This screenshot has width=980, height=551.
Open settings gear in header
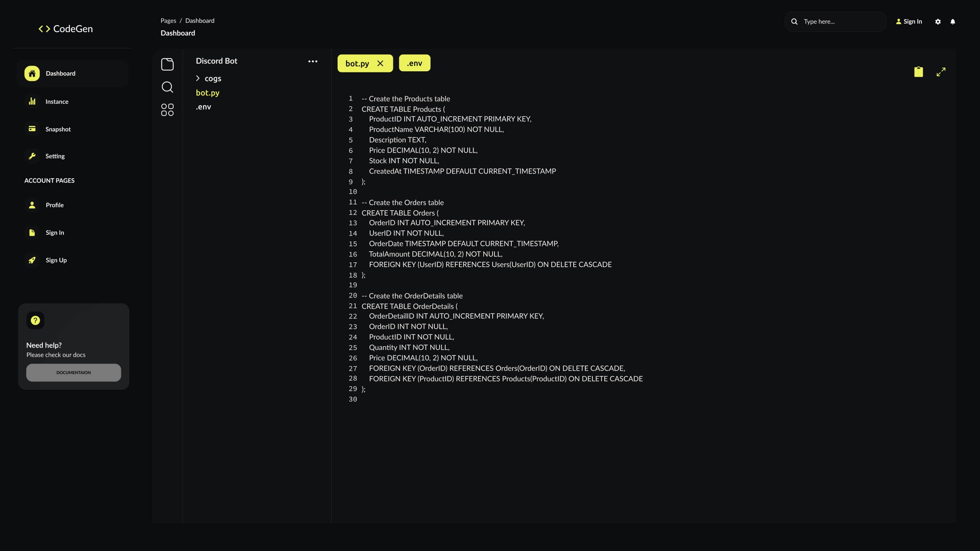click(x=938, y=22)
